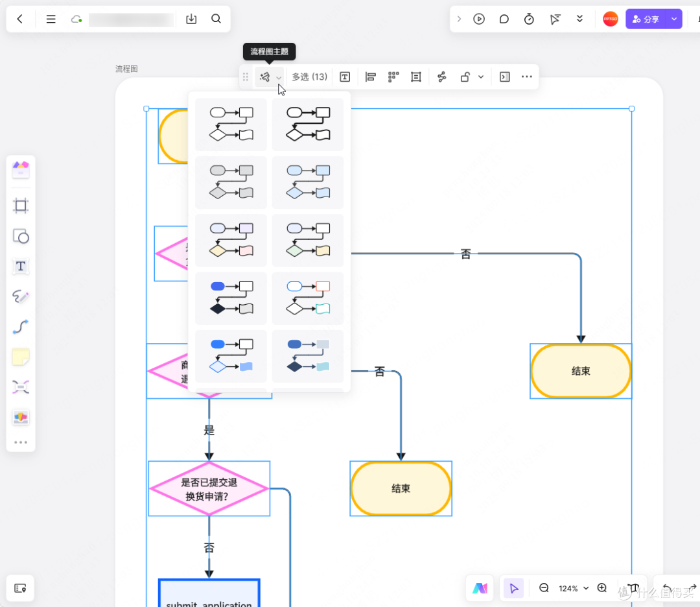
Task: Start presentation with play icon
Action: pos(479,19)
